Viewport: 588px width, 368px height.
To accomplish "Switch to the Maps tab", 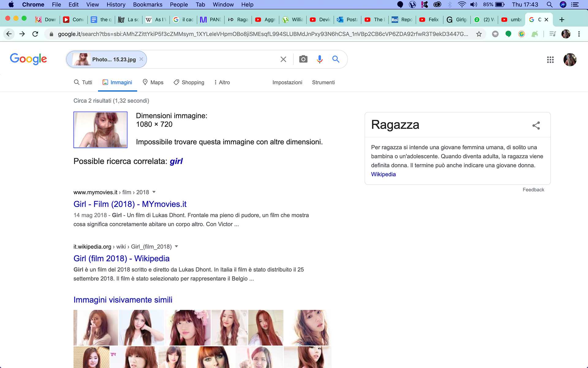I will tap(153, 82).
